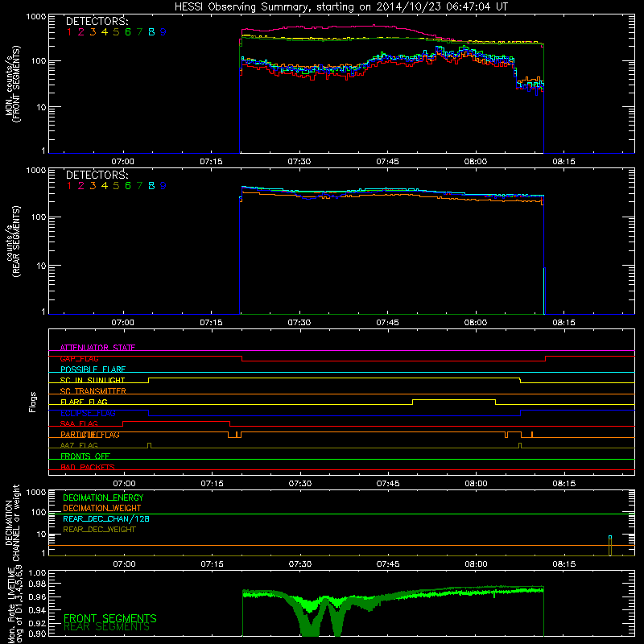Click the DECIMATION_ENERGY legend entry

pos(103,497)
